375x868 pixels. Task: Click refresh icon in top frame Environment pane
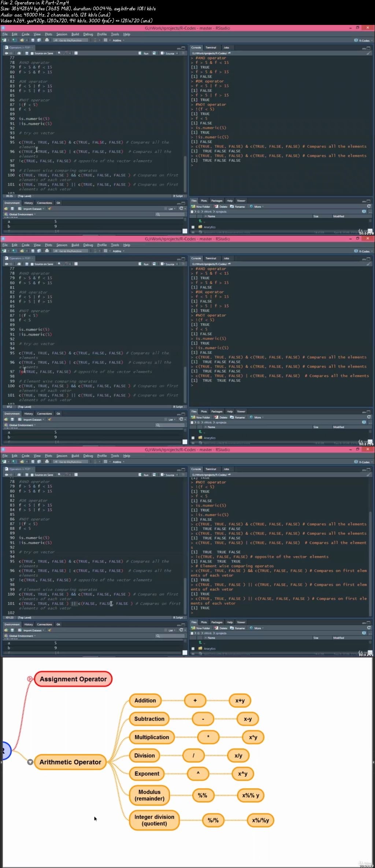(181, 209)
